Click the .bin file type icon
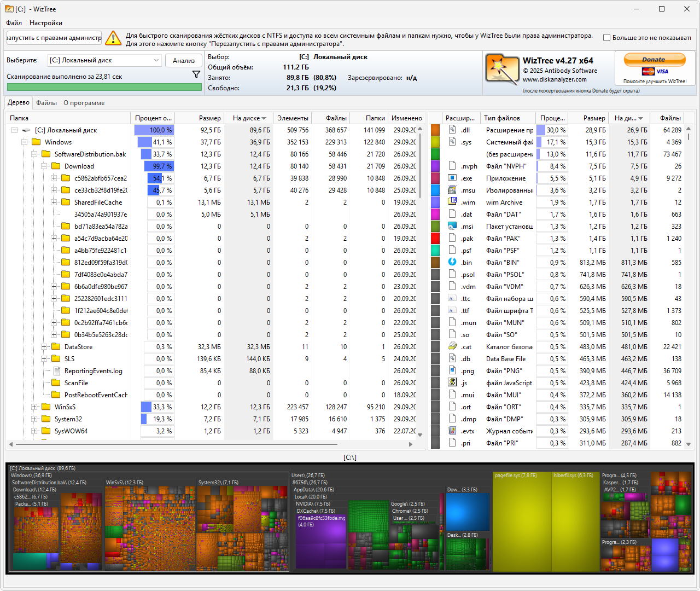This screenshot has width=700, height=591. tap(452, 262)
